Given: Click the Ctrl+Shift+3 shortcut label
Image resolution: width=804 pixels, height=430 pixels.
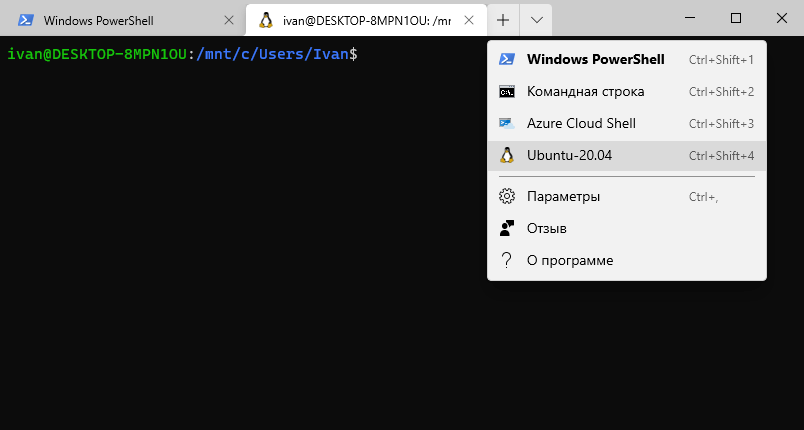Looking at the screenshot, I should click(721, 124).
